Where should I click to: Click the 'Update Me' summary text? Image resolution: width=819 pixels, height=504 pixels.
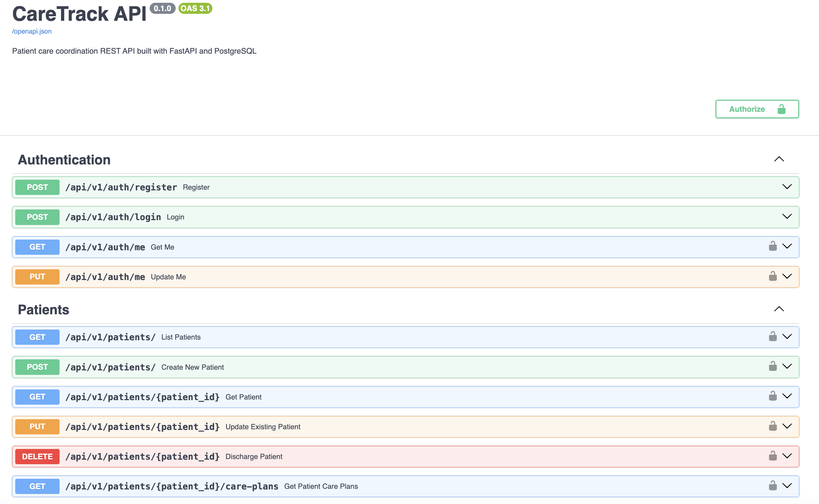(x=168, y=277)
